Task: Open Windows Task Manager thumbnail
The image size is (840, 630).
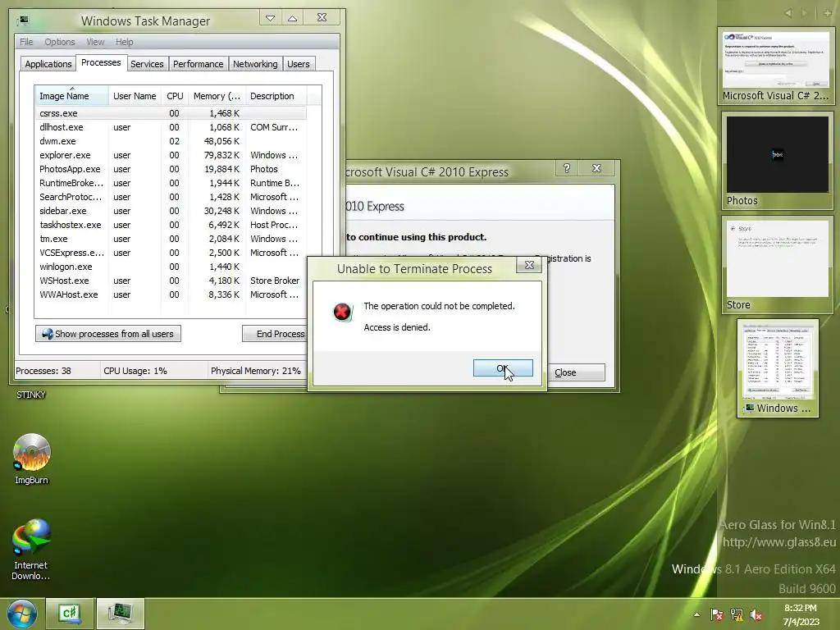Action: [x=778, y=368]
